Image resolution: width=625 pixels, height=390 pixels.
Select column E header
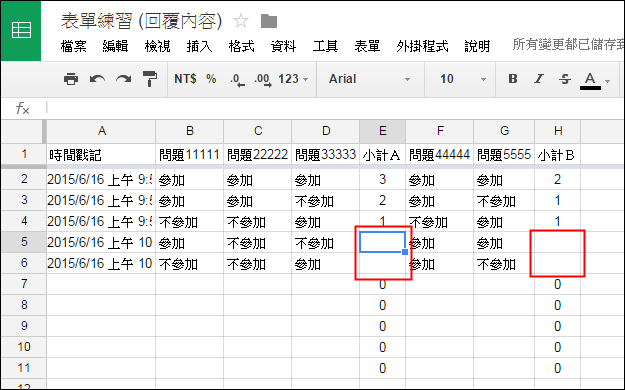383,131
